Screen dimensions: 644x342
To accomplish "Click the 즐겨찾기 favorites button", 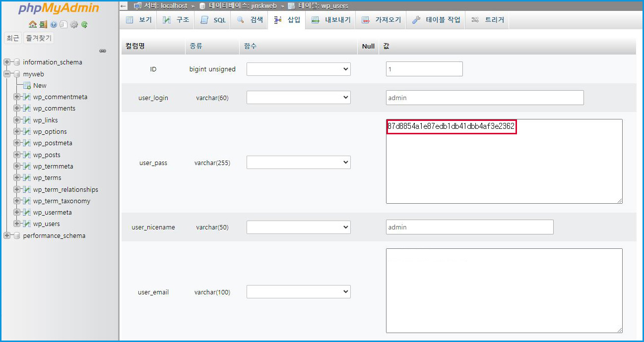I will pos(38,38).
